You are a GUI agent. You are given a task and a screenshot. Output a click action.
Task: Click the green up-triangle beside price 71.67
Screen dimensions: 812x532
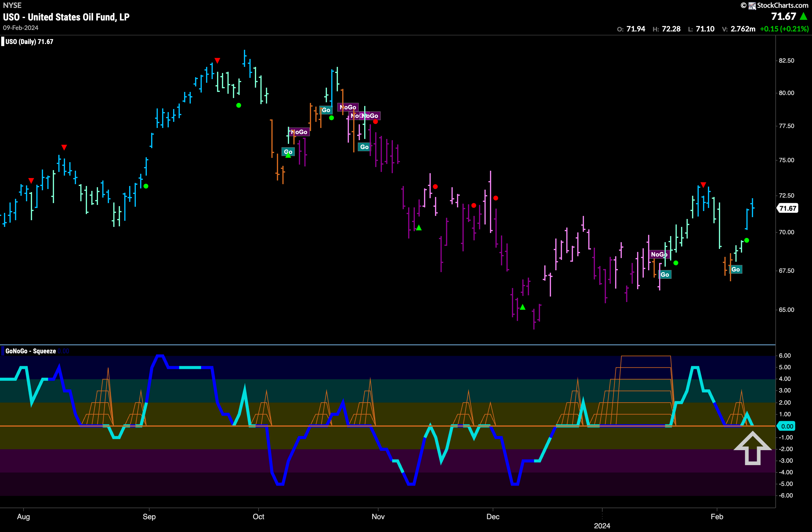(x=803, y=16)
